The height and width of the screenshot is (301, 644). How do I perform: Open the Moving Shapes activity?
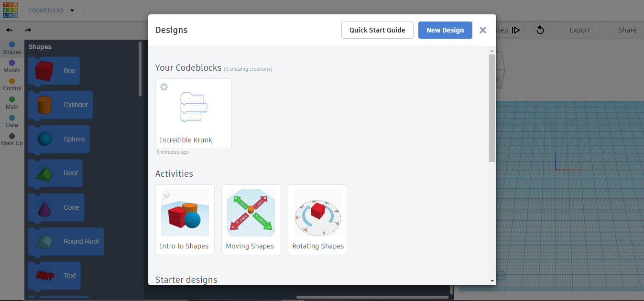(251, 213)
